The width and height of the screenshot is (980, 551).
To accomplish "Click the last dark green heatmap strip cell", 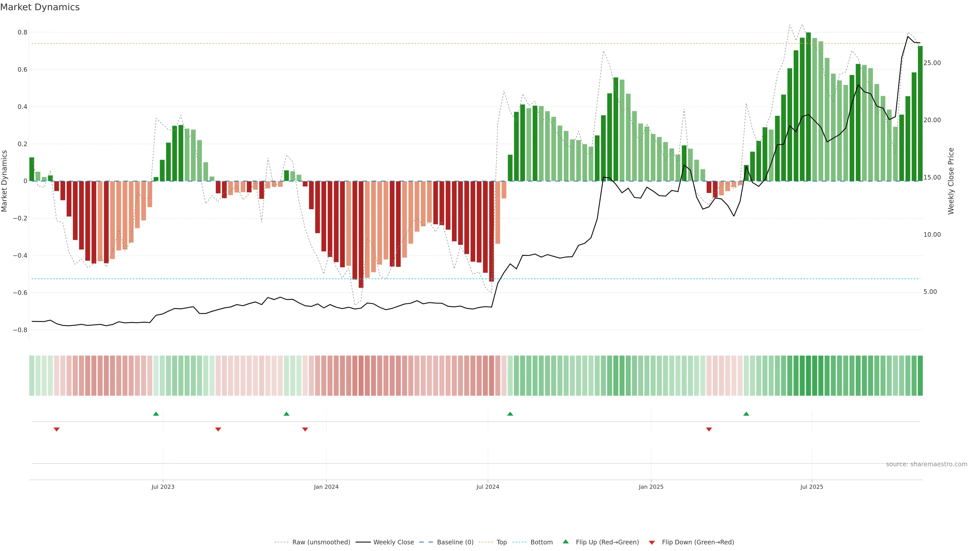I will (x=920, y=375).
